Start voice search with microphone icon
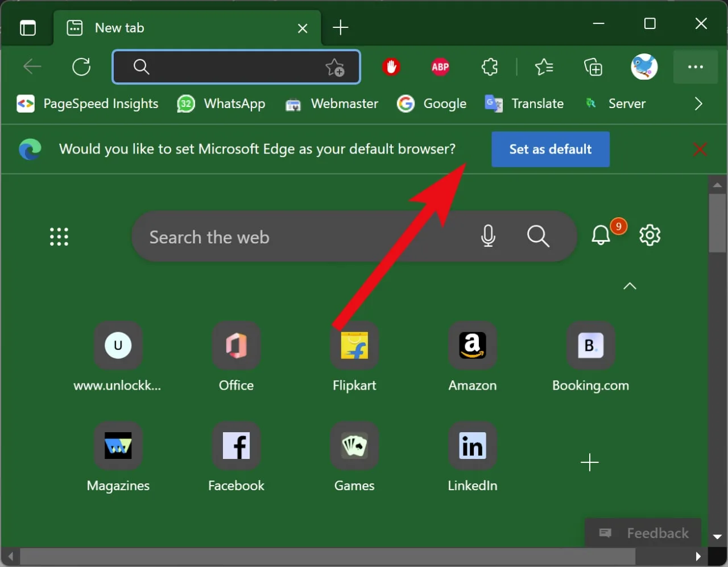The height and width of the screenshot is (567, 728). [488, 235]
